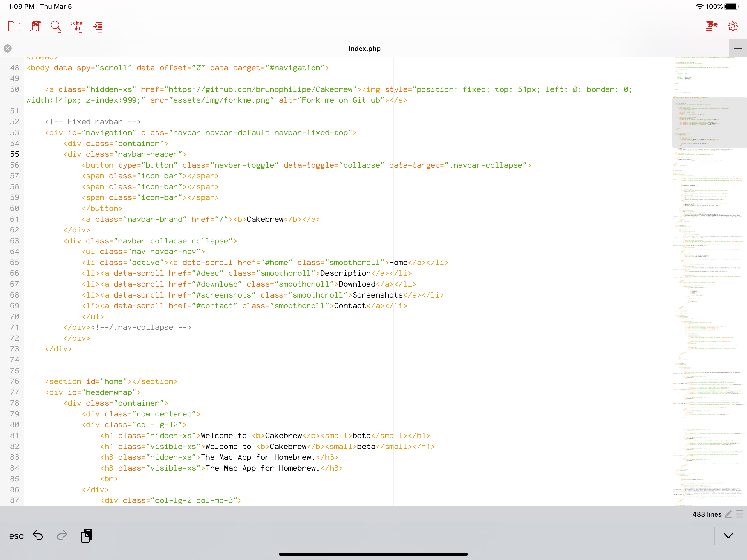The width and height of the screenshot is (747, 560).
Task: Tap the iPad home indicator bar
Action: coord(373,554)
